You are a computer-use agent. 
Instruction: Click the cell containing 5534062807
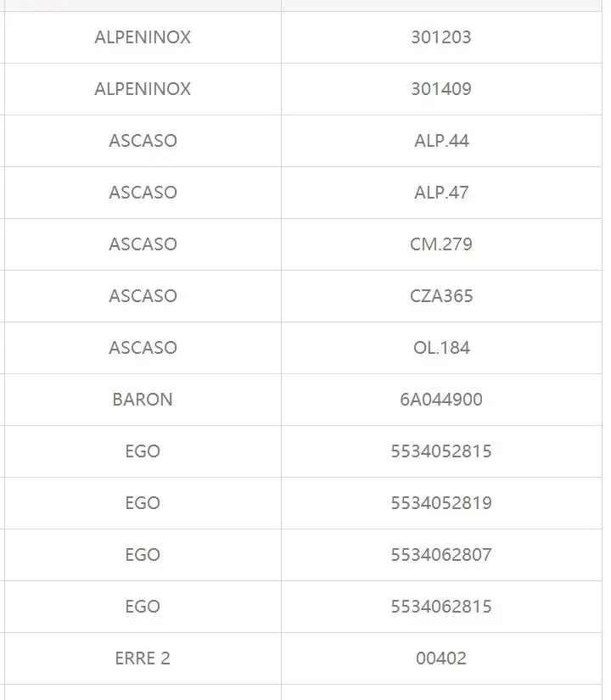(441, 555)
